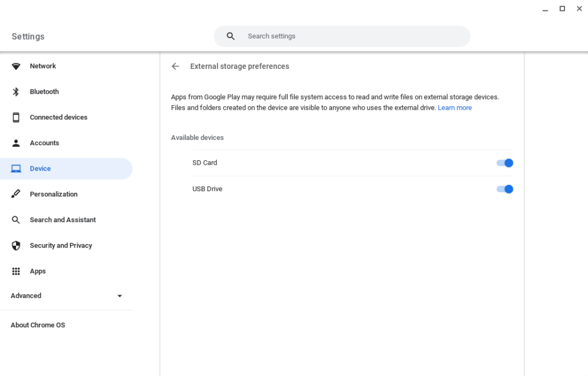This screenshot has width=588, height=376.
Task: Click the Device laptop icon
Action: point(16,169)
